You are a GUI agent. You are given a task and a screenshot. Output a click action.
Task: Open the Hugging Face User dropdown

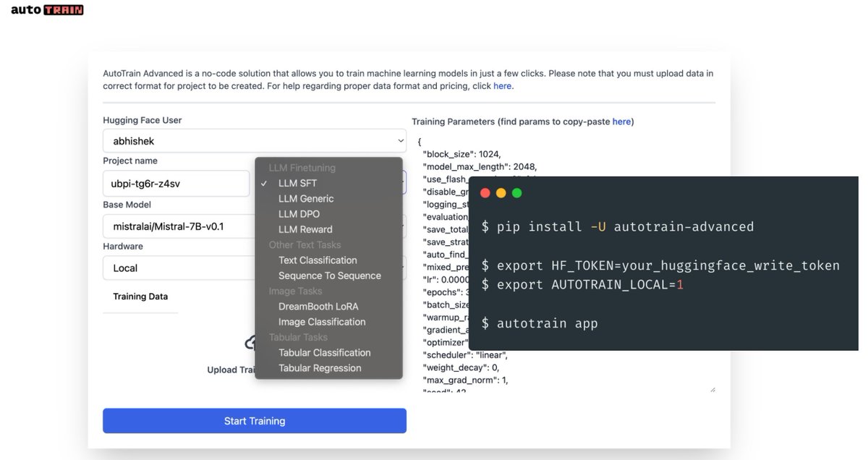255,141
